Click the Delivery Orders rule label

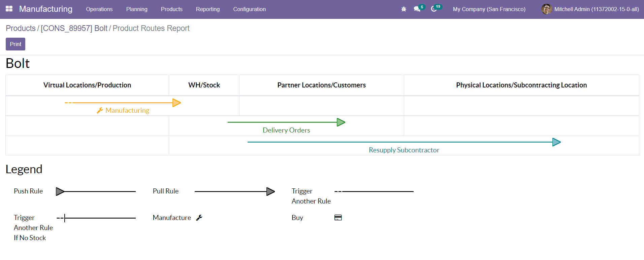point(286,130)
